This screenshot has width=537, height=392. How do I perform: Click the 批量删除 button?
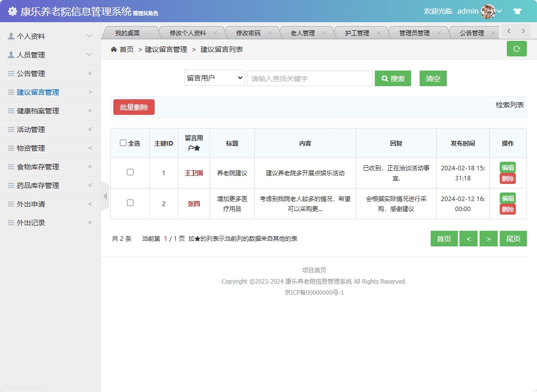[133, 107]
